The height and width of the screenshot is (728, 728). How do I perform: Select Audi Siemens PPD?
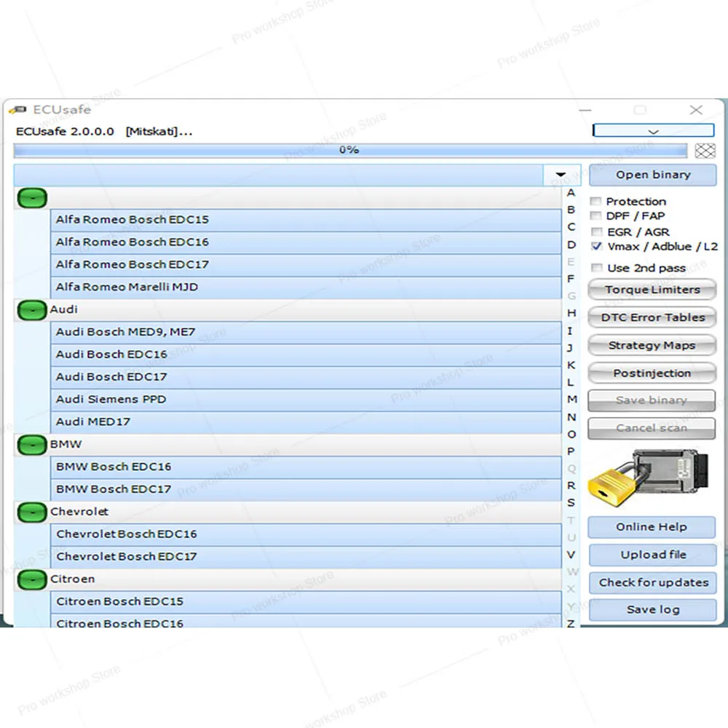[306, 400]
